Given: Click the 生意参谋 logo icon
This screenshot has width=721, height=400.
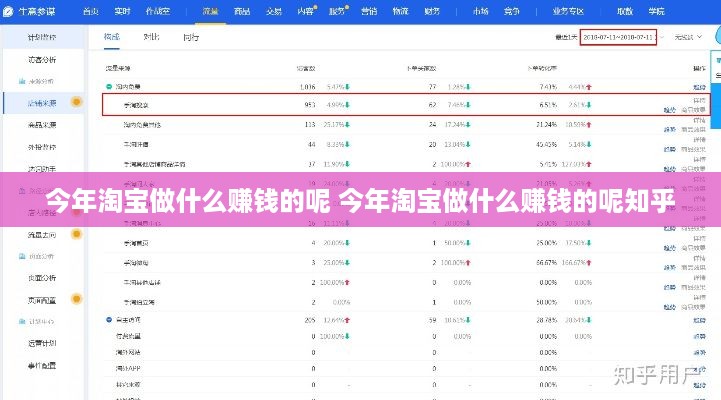Looking at the screenshot, I should 8,11.
